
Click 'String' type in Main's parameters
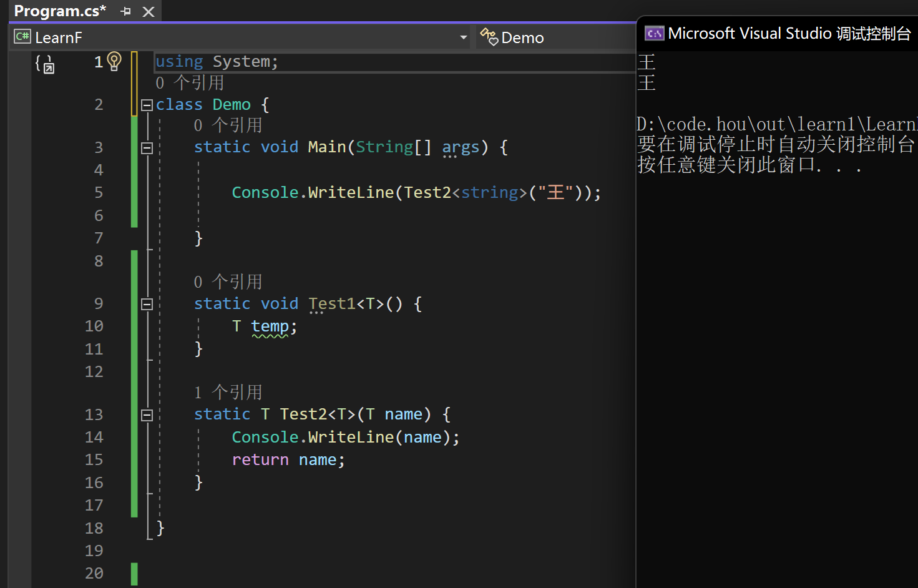click(384, 147)
